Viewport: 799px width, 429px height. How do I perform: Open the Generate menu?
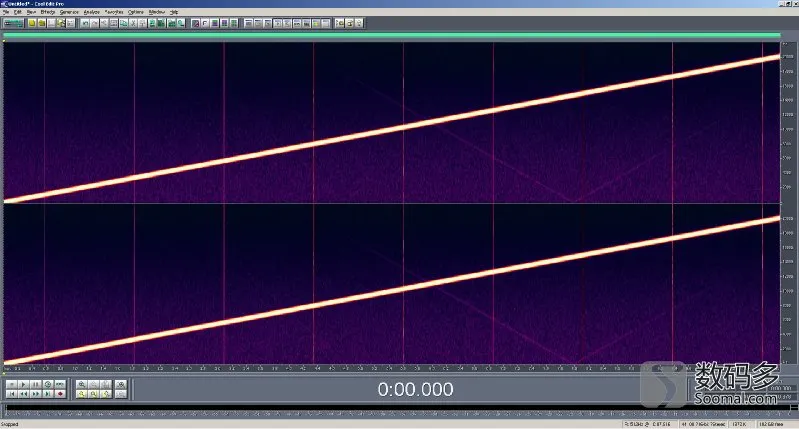[69, 12]
